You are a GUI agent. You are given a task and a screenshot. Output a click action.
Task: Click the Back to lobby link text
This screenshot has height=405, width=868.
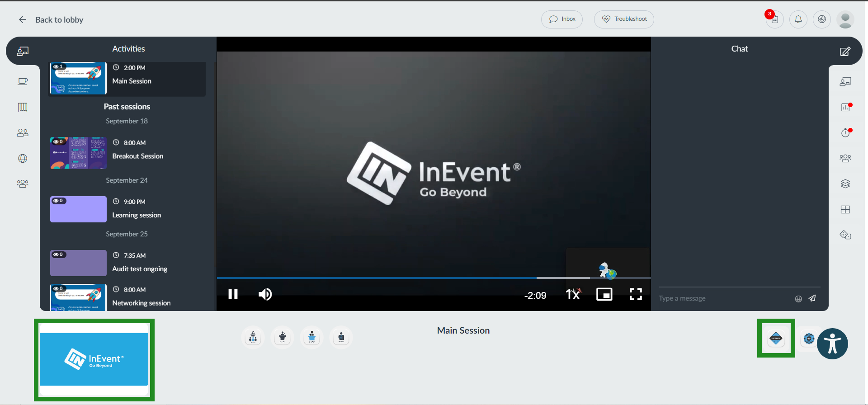pyautogui.click(x=59, y=19)
